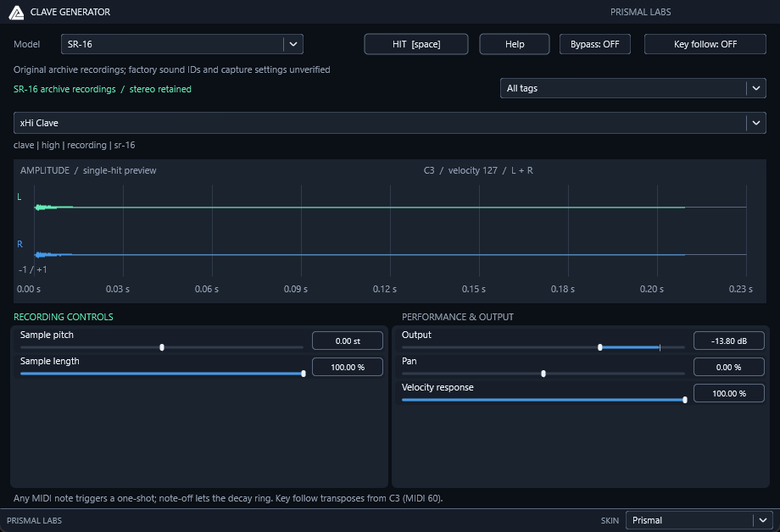The width and height of the screenshot is (780, 532).
Task: Click the 'stereo retained' text
Action: [160, 90]
